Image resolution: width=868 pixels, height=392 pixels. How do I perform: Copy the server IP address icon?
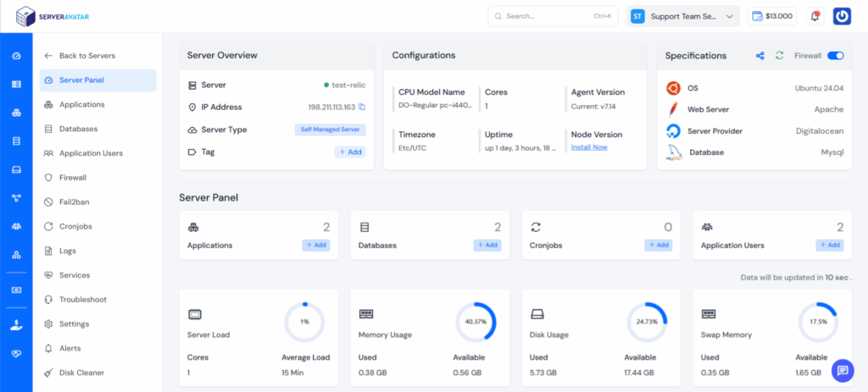(x=362, y=108)
